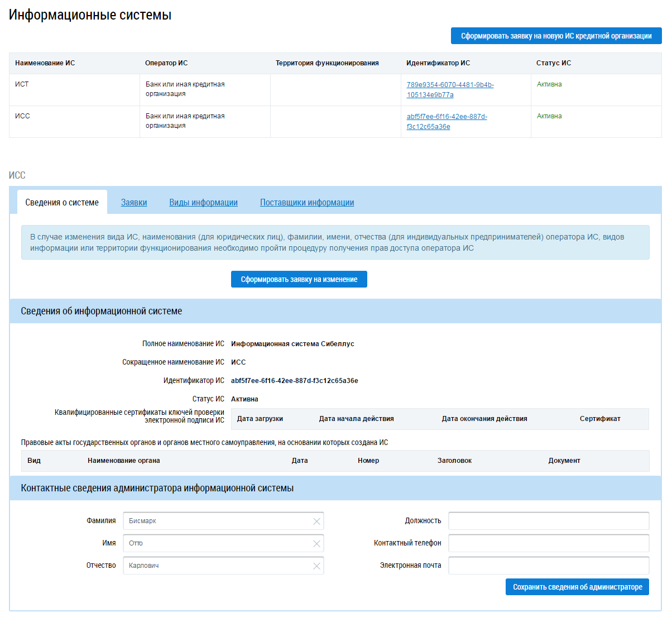This screenshot has width=672, height=622.
Task: Open the Виды информации tab
Action: (203, 203)
